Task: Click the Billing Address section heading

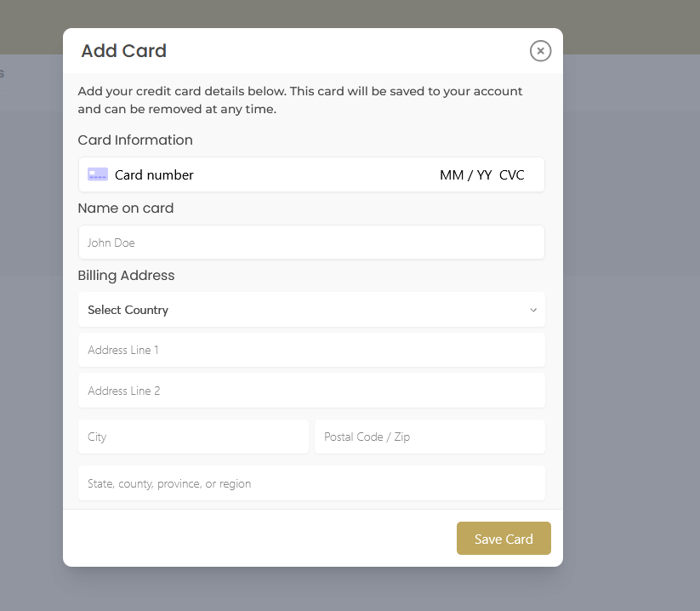Action: click(x=126, y=275)
